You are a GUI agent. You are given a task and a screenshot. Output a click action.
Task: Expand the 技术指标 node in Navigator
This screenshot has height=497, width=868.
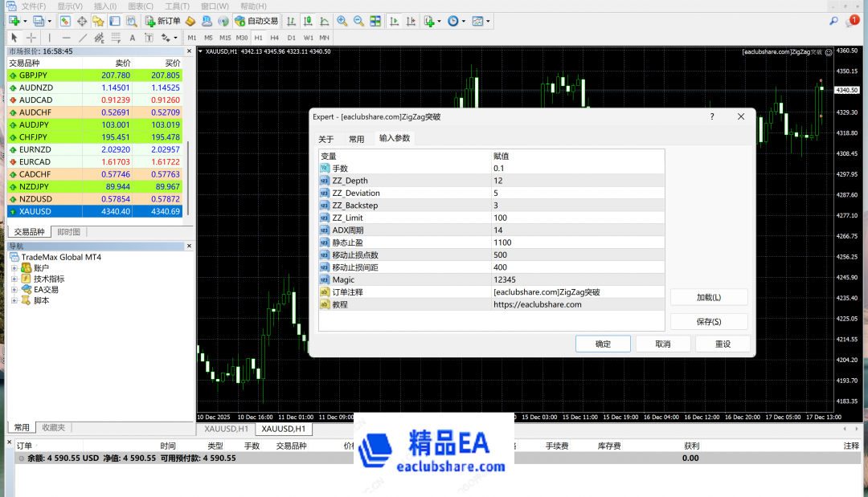pos(14,279)
